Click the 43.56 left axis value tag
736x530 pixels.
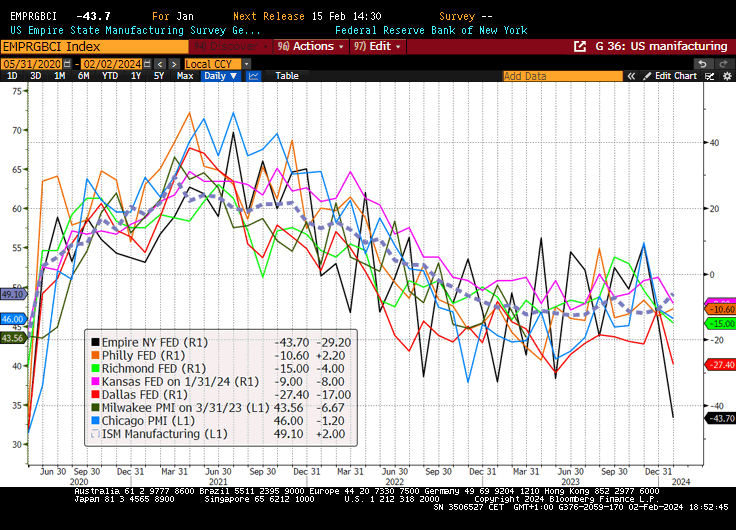(13, 338)
